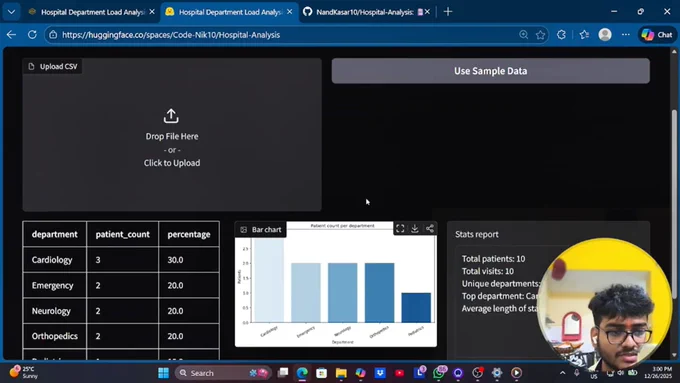Image resolution: width=680 pixels, height=383 pixels.
Task: Open the favorites list icon
Action: 584,35
